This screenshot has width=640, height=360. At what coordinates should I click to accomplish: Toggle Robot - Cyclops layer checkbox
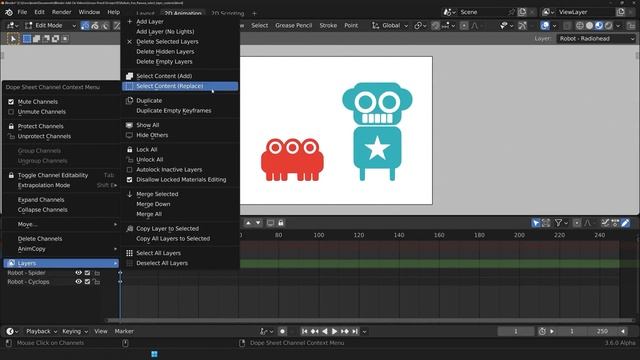tap(87, 282)
